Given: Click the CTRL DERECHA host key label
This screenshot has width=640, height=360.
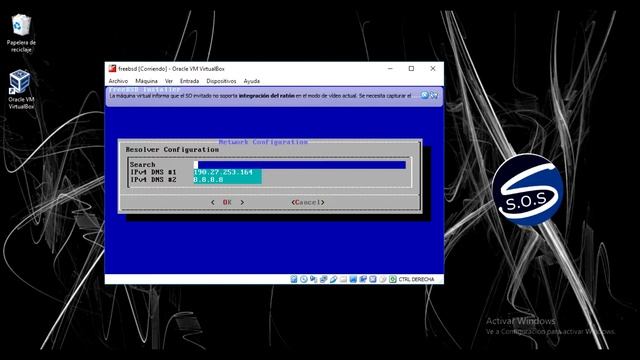Looking at the screenshot, I should pyautogui.click(x=416, y=279).
